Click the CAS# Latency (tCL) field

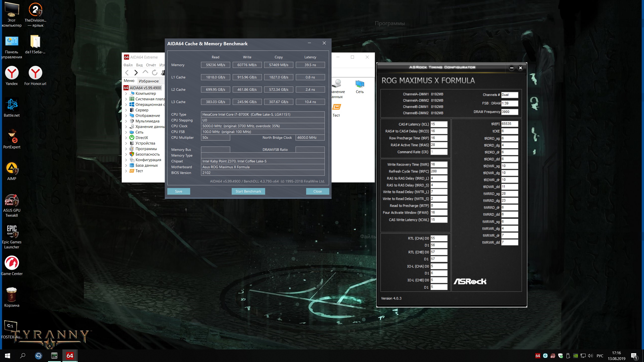[x=439, y=124]
